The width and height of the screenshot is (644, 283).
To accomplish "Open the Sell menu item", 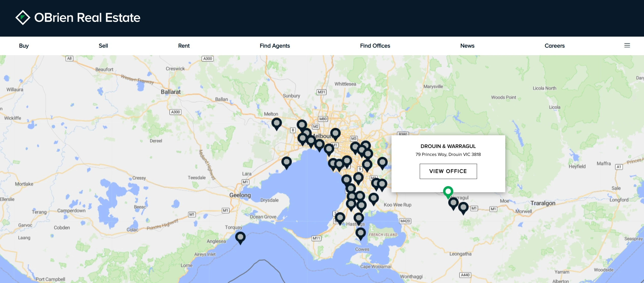I will click(103, 46).
